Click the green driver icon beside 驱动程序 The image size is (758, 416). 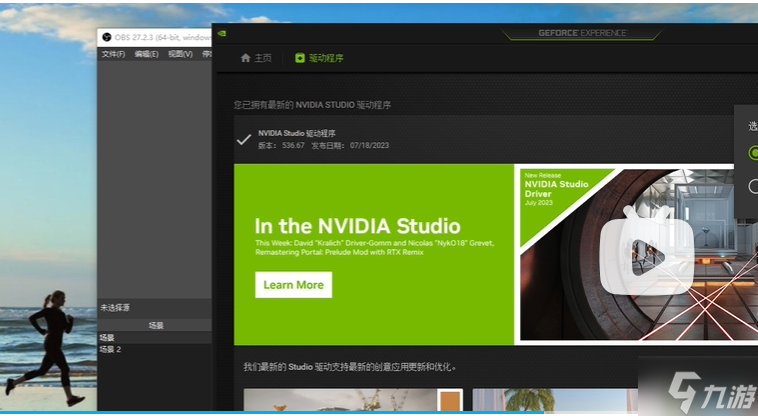(300, 58)
